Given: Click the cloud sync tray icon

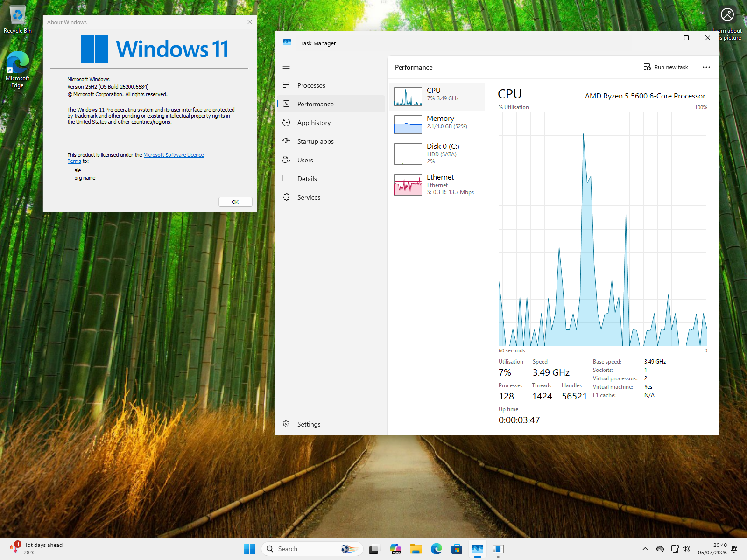Looking at the screenshot, I should pos(660,549).
